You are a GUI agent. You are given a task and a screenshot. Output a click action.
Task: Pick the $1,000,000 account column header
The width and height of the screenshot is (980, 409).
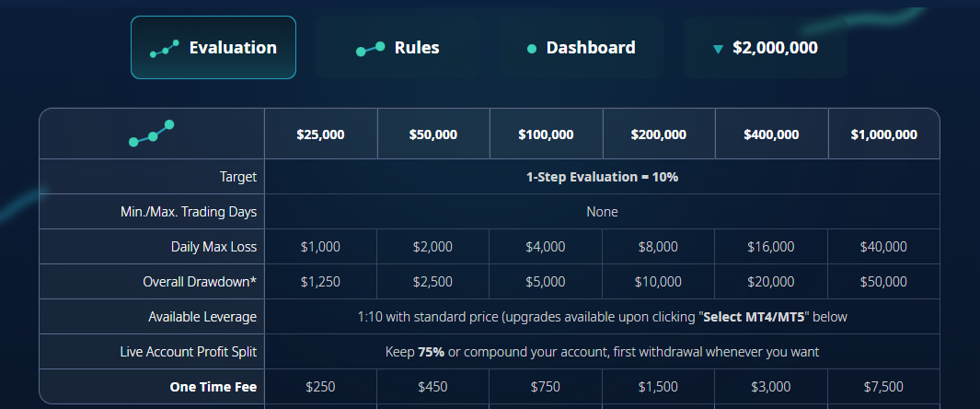point(884,134)
